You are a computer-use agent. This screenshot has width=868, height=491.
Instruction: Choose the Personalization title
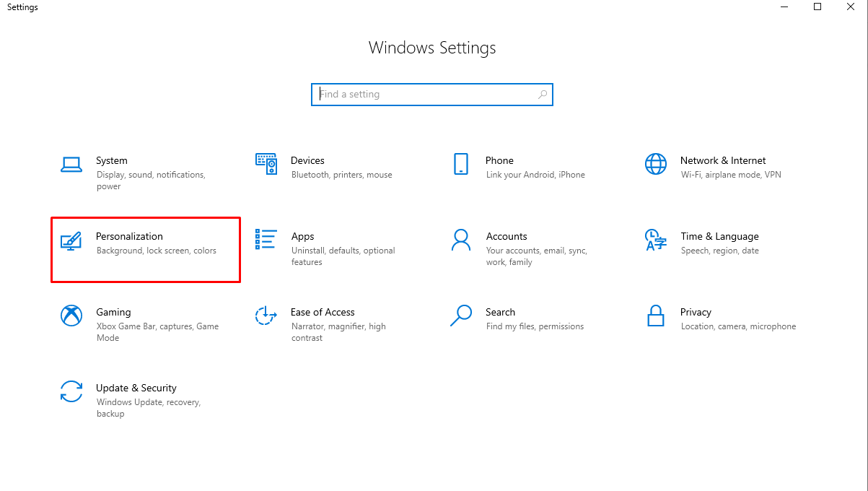tap(129, 236)
